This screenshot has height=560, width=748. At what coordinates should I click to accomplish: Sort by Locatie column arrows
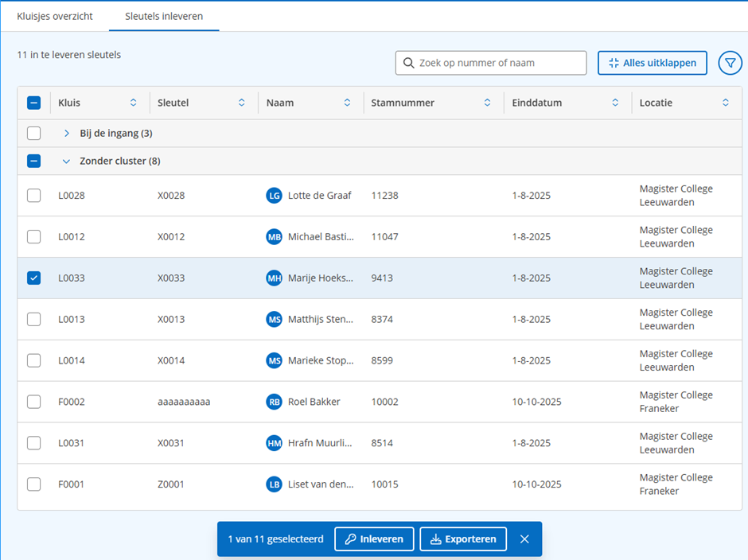point(725,103)
